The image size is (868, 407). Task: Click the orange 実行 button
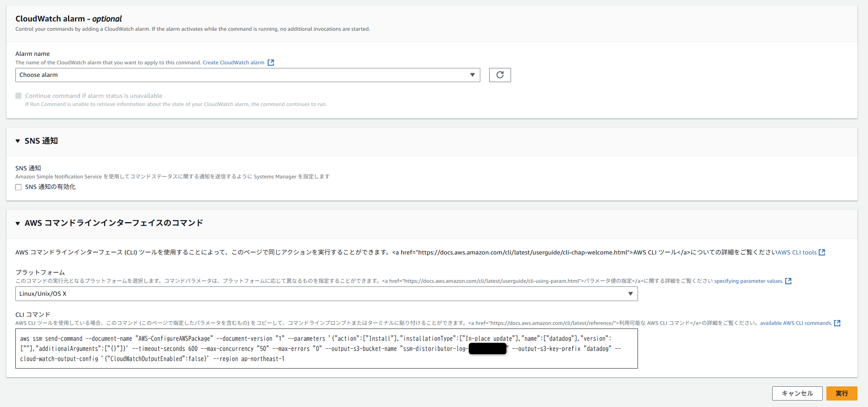click(842, 393)
